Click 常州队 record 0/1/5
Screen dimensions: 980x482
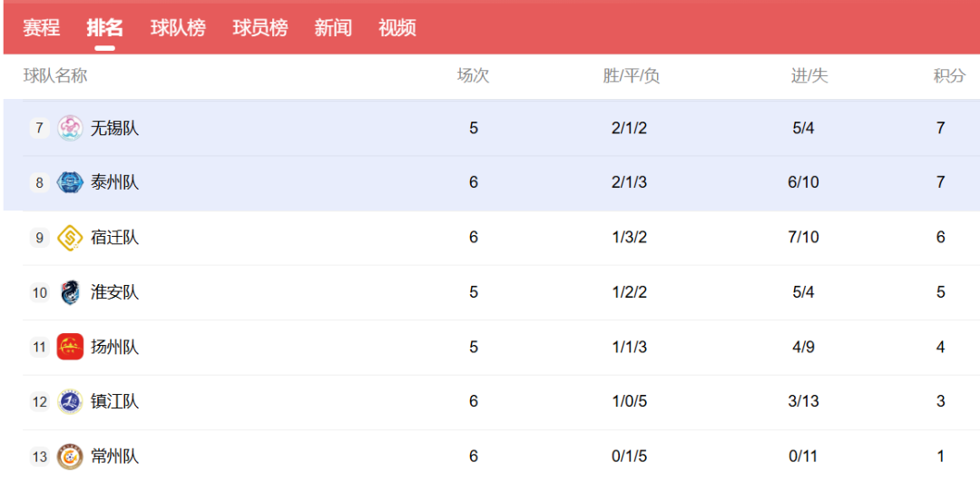[629, 457]
